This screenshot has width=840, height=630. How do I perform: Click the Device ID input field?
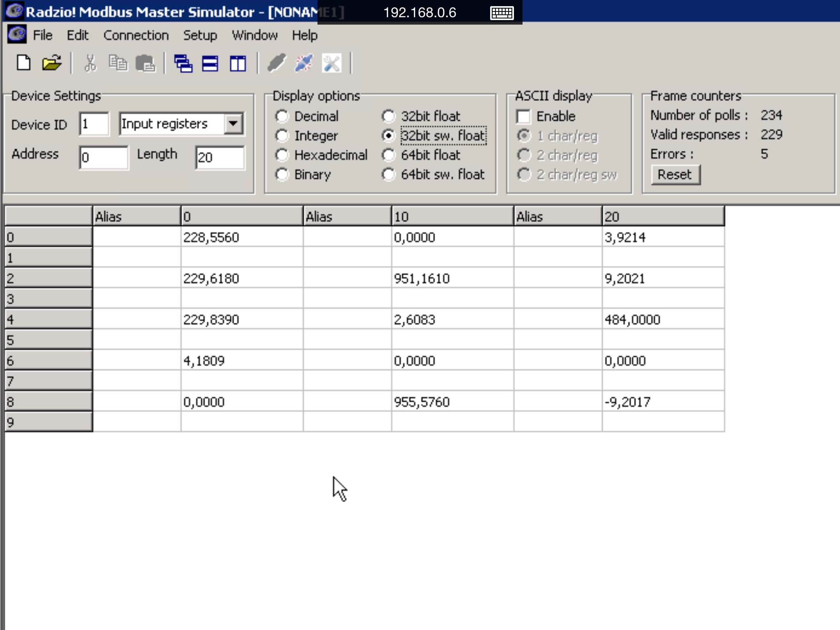pos(94,124)
